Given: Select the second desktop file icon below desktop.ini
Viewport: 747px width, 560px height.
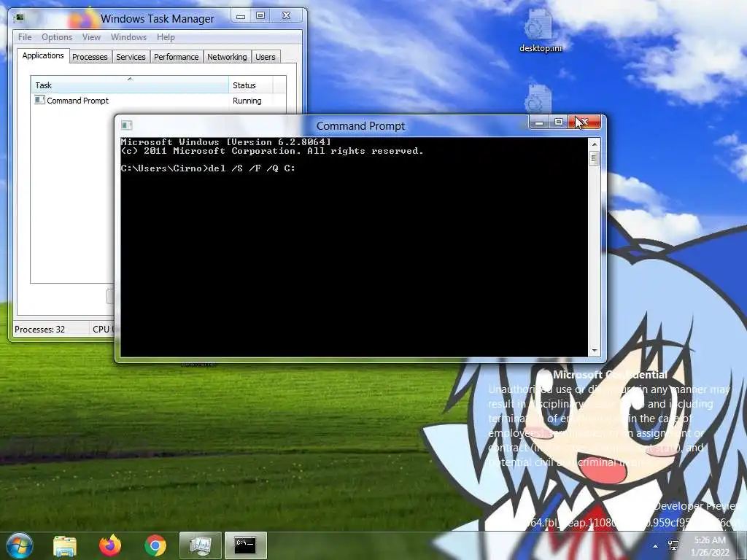Looking at the screenshot, I should 538,99.
